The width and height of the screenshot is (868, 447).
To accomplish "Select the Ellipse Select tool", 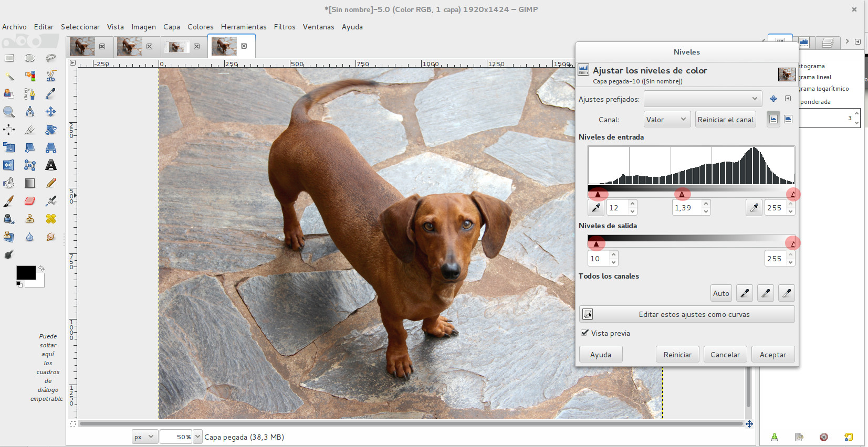I will tap(30, 58).
